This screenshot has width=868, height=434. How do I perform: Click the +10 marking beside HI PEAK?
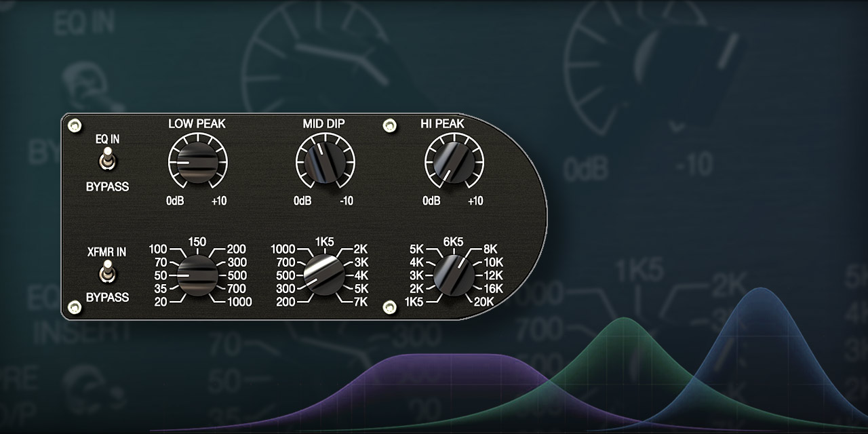(475, 201)
